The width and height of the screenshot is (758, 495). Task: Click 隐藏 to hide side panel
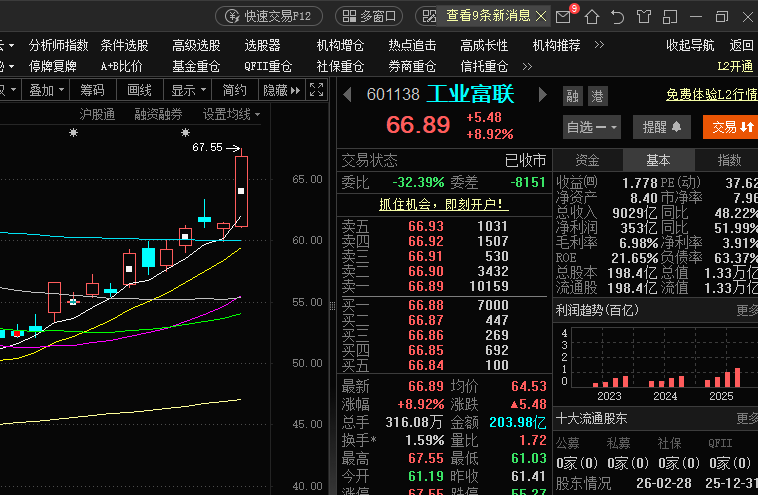pyautogui.click(x=281, y=90)
